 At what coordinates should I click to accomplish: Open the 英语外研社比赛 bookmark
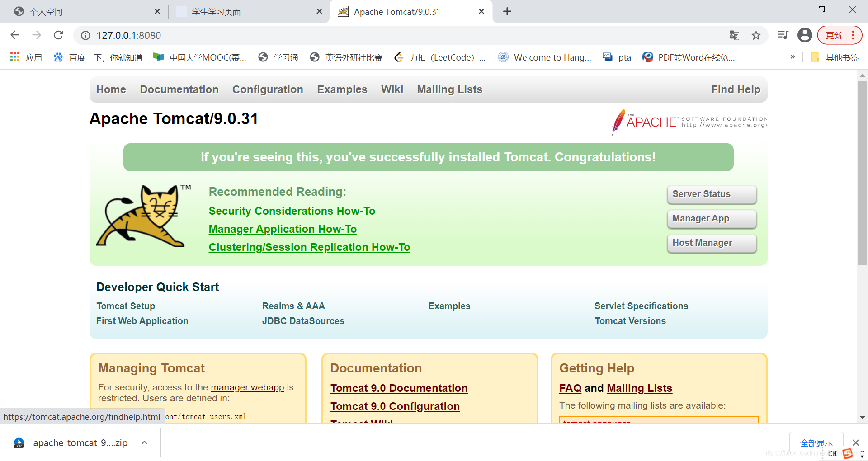tap(346, 57)
